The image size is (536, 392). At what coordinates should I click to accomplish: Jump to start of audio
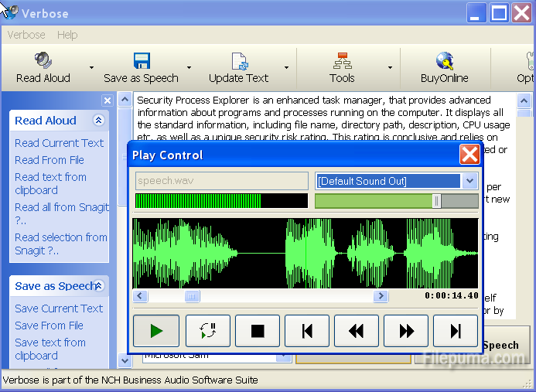[x=307, y=331]
